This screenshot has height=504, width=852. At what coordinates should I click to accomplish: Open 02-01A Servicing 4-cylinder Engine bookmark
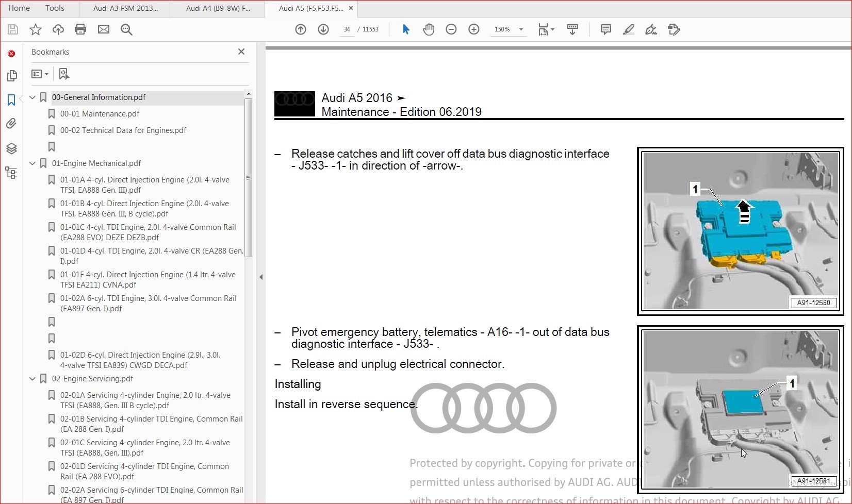(x=145, y=400)
